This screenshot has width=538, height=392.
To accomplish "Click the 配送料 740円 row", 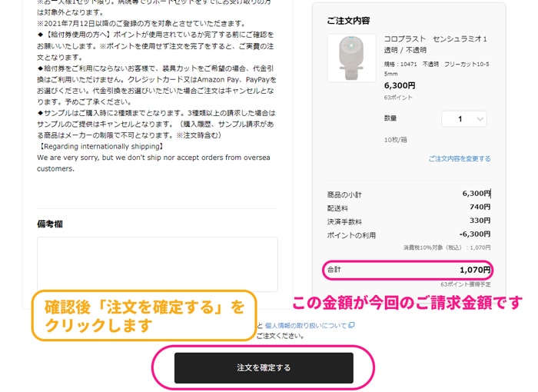I will pos(408,208).
